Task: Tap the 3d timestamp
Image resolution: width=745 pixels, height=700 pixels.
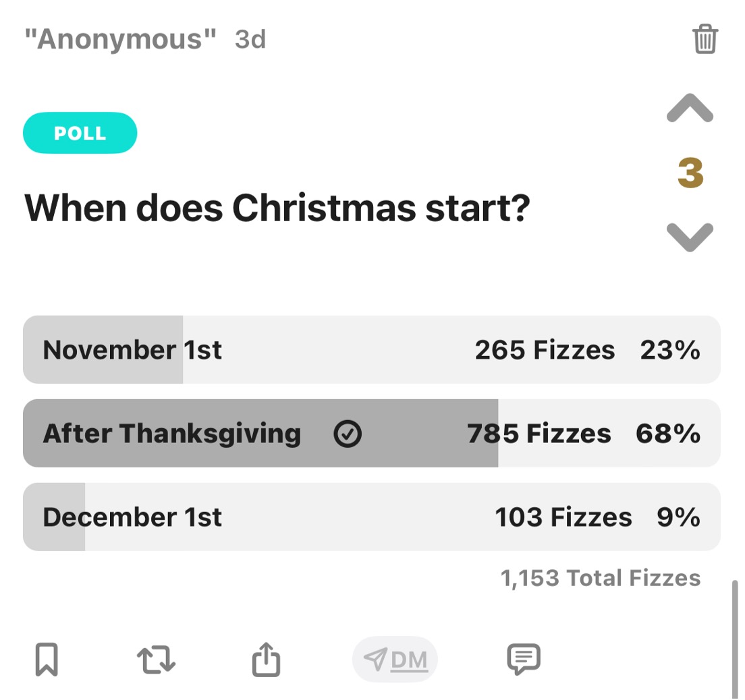Action: point(250,39)
